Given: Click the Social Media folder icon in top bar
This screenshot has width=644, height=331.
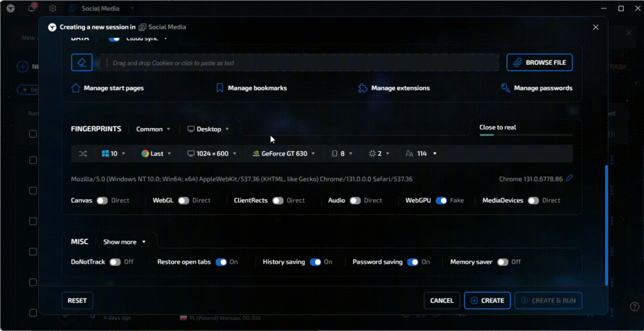Looking at the screenshot, I should point(73,8).
